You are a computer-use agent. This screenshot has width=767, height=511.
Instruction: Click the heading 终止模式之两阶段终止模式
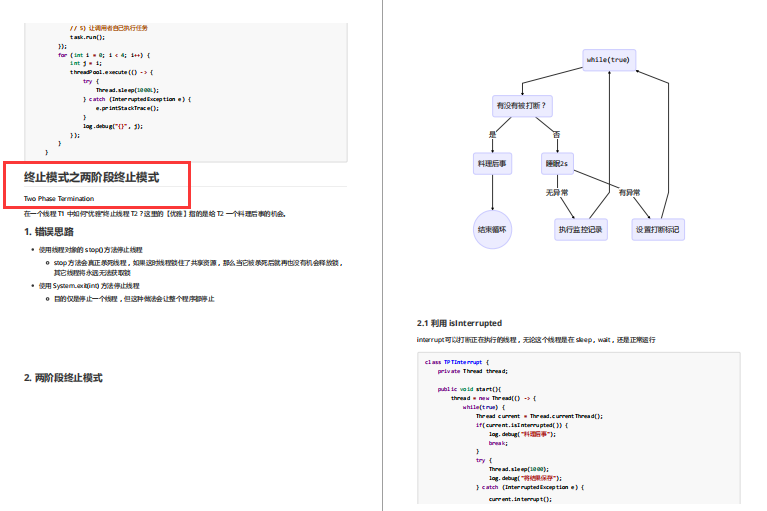91,177
